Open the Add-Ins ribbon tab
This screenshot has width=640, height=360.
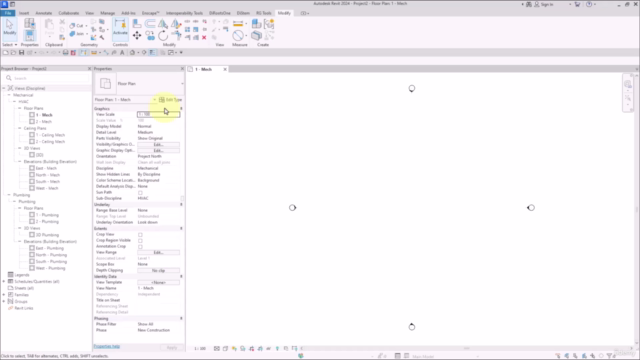128,13
